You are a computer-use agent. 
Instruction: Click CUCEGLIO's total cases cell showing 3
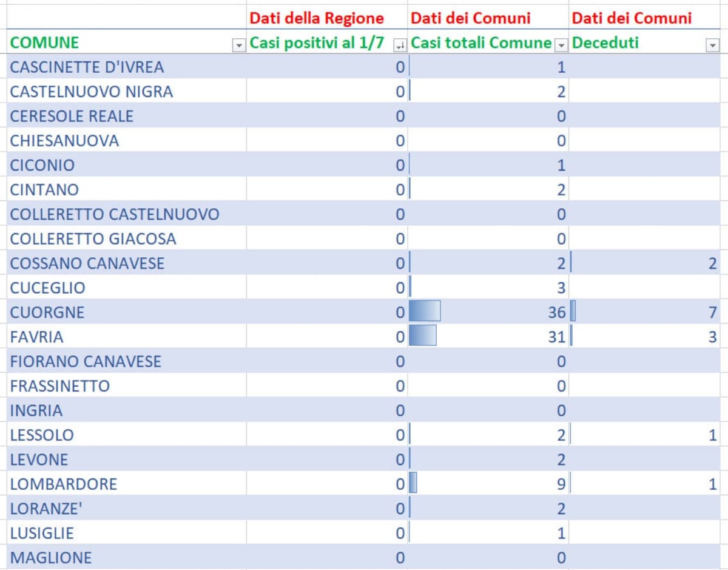(488, 288)
